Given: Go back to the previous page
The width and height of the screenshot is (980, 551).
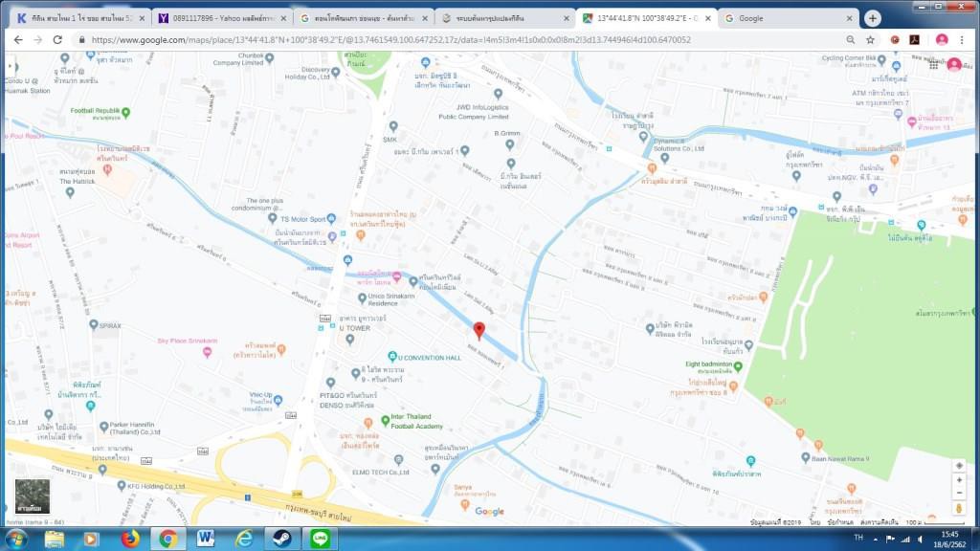Looking at the screenshot, I should click(18, 40).
